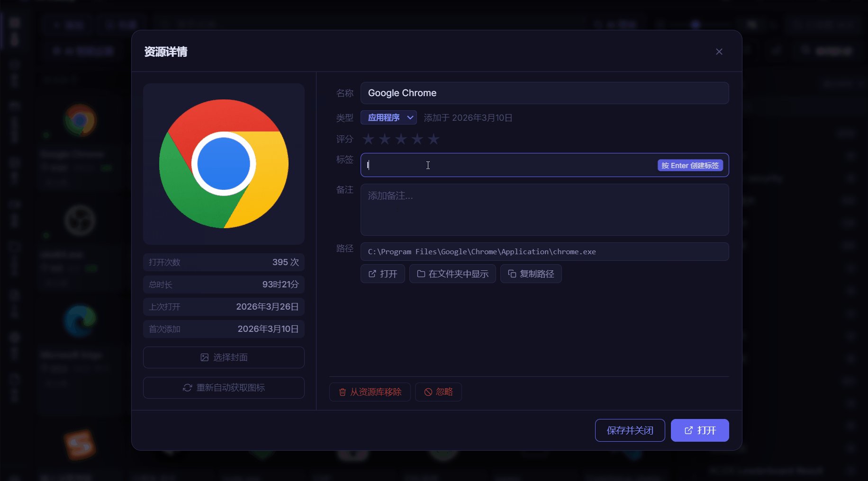The height and width of the screenshot is (481, 868).
Task: Click 从资源库移除 delete button
Action: pyautogui.click(x=370, y=392)
